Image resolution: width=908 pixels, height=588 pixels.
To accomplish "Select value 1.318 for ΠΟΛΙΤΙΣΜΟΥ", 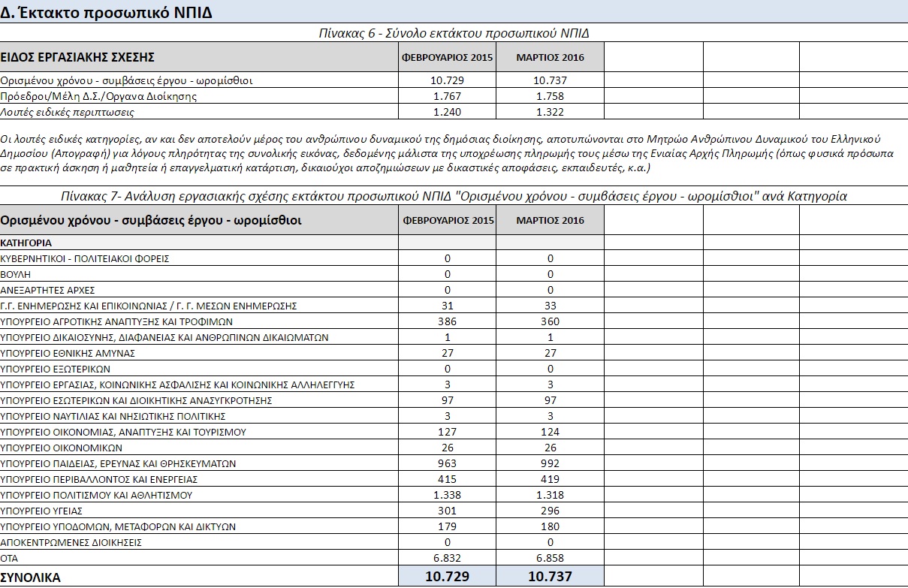I will [550, 495].
